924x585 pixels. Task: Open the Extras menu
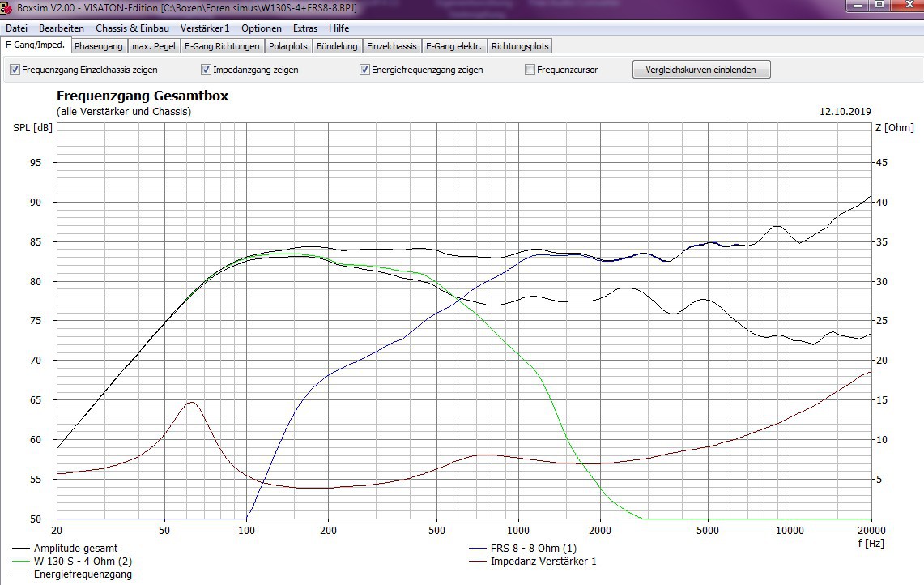[304, 28]
